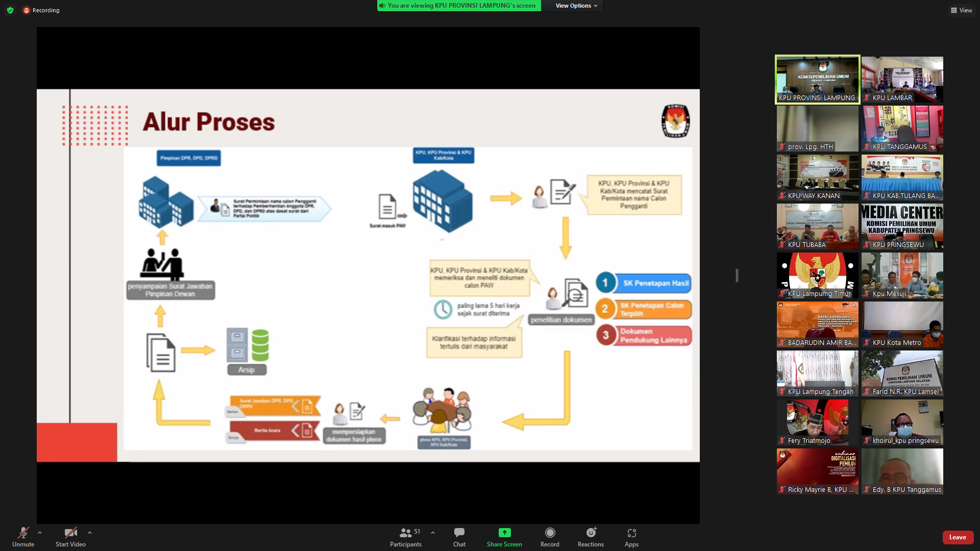This screenshot has height=551, width=980.
Task: Expand participants options arrow
Action: point(433,533)
